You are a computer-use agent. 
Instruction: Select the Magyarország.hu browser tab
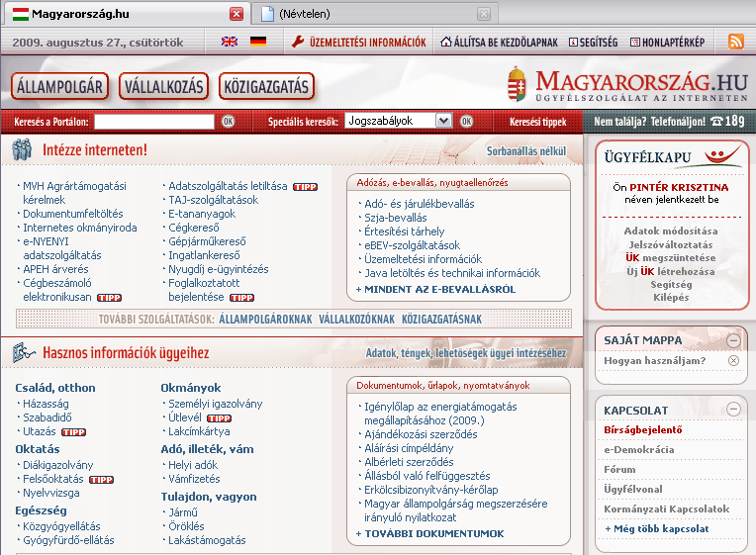coord(128,14)
